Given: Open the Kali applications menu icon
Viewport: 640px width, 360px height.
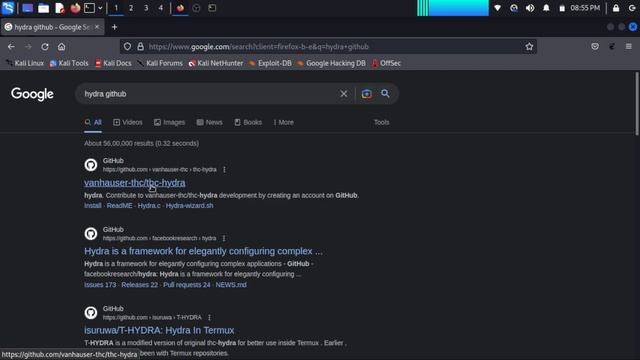Looking at the screenshot, I should (x=8, y=8).
